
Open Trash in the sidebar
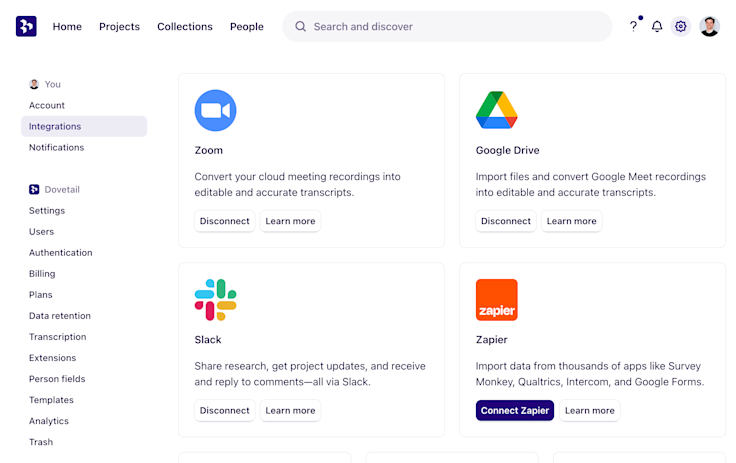point(41,442)
